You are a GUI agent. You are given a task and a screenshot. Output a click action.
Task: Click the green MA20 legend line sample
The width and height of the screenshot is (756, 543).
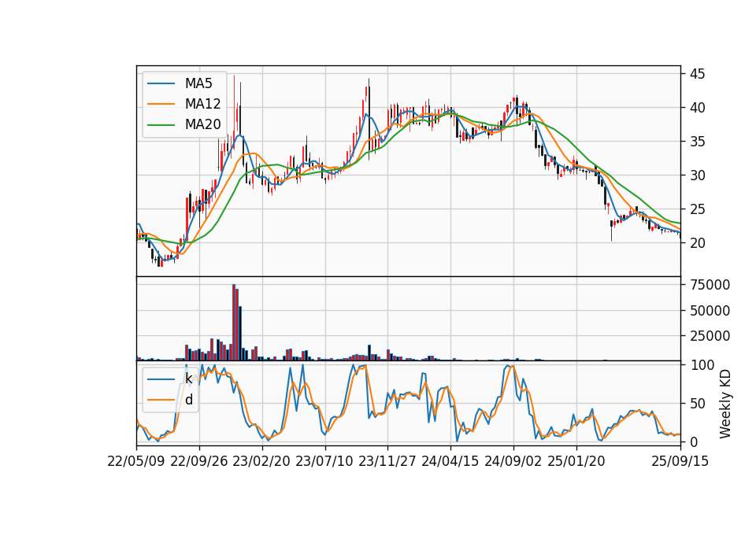(161, 124)
